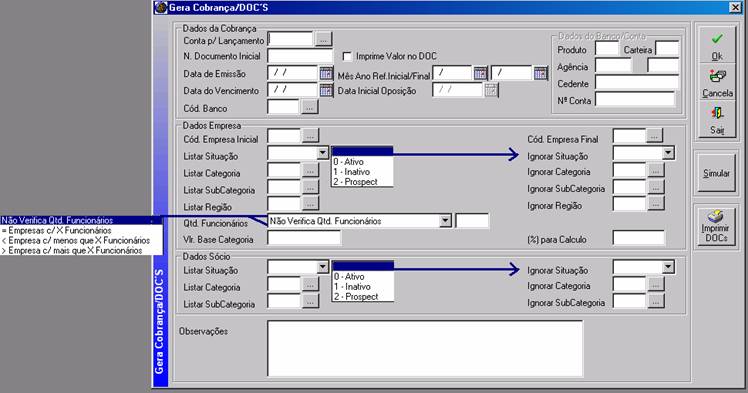Open lookup for Cód. Empresa Final
This screenshot has height=393, width=748.
654,136
